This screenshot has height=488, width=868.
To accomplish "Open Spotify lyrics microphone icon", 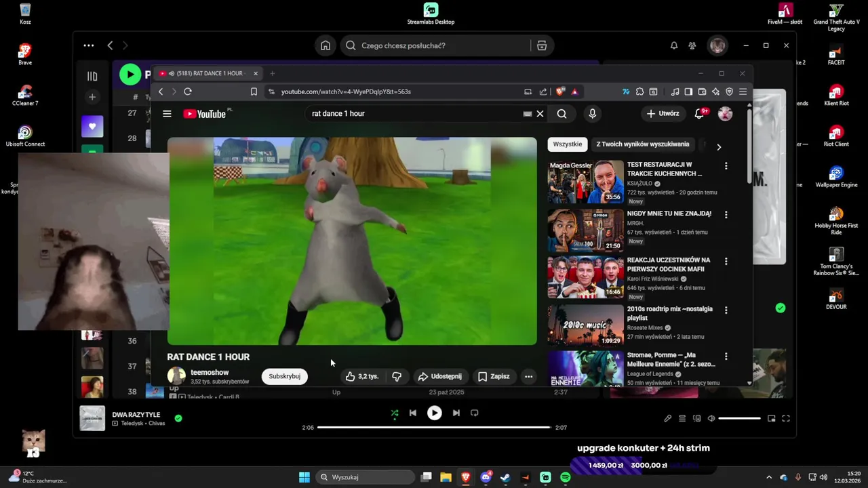I will pos(667,419).
